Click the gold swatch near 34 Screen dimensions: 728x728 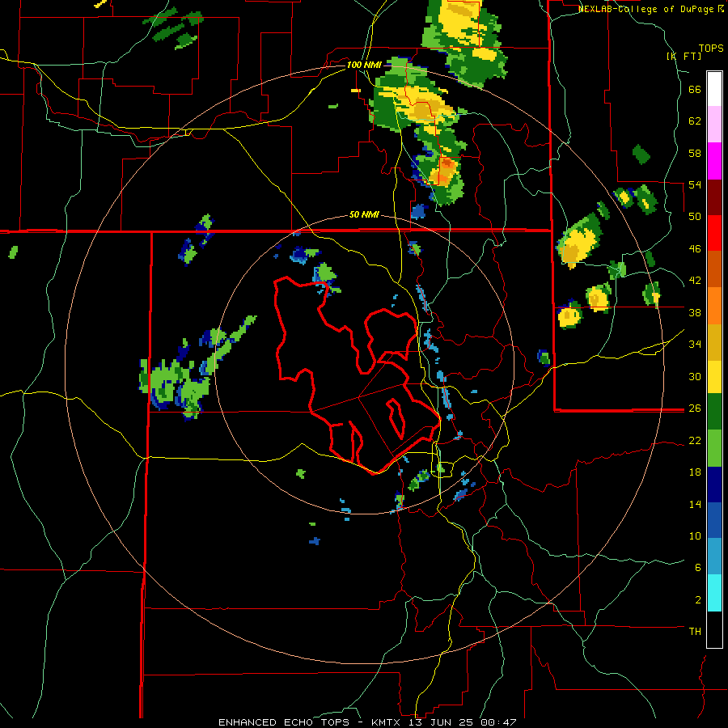[x=714, y=341]
